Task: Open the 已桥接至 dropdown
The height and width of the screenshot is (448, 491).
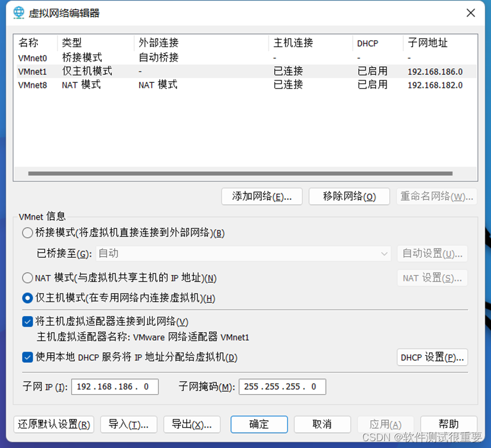Action: coord(244,253)
